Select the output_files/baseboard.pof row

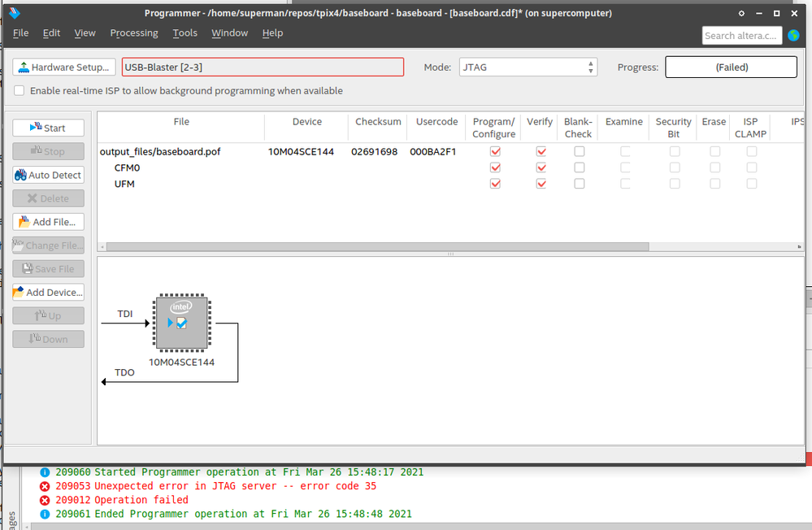(x=160, y=151)
